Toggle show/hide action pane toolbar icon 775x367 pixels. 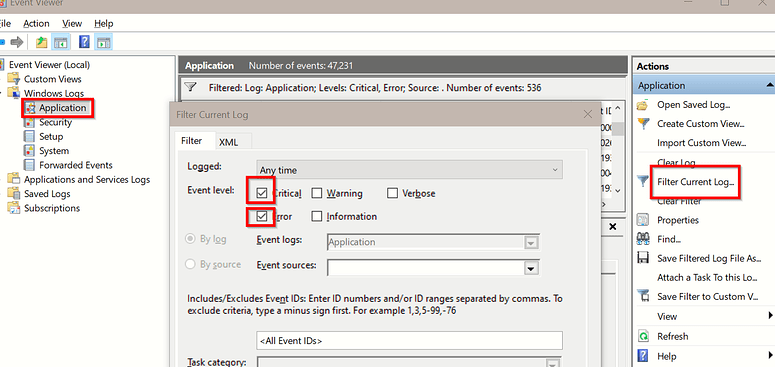pos(104,42)
